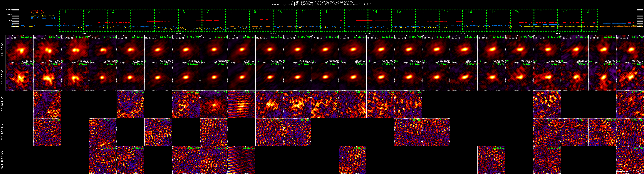The height and width of the screenshot is (174, 644).
Task: Open the 25-50 keV image in 08:07:00 column
Action: point(574,132)
